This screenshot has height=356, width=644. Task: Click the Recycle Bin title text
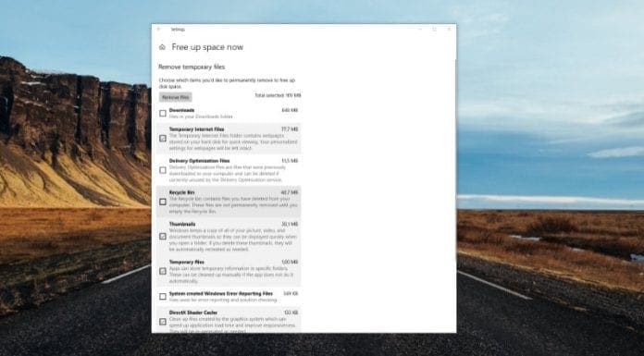pyautogui.click(x=181, y=192)
